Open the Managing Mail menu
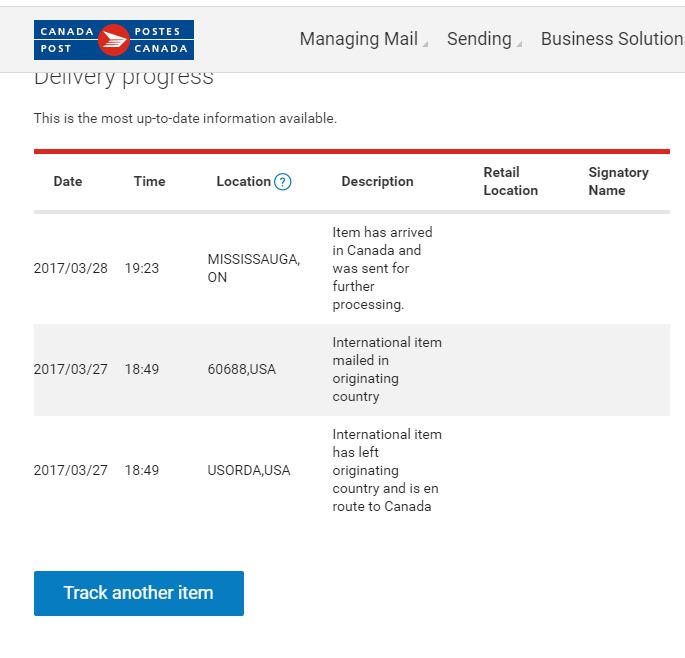 tap(358, 39)
